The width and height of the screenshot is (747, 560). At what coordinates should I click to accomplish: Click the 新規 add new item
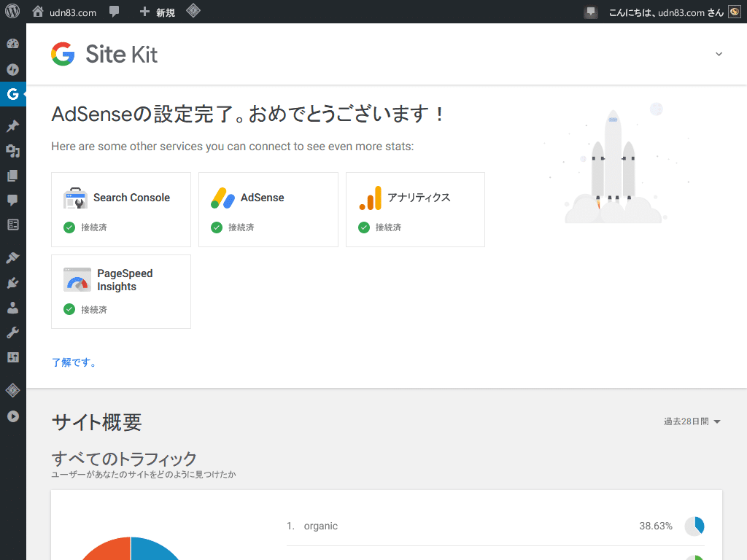158,12
